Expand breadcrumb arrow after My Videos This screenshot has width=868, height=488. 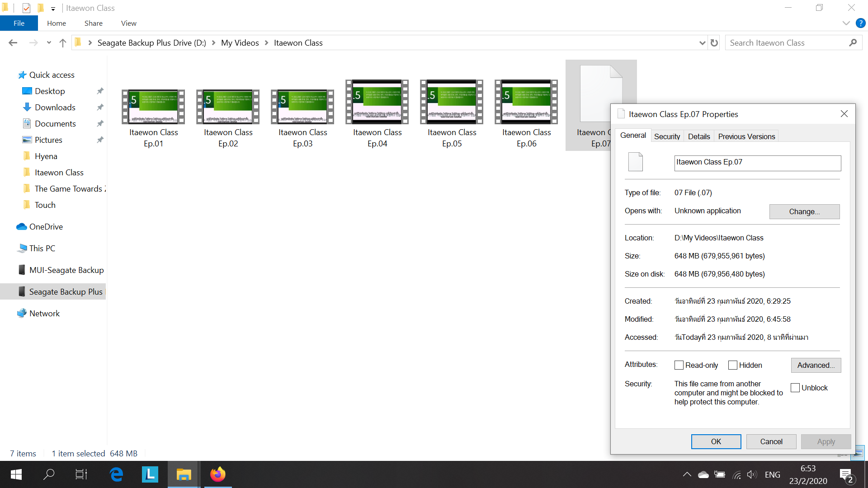[267, 43]
